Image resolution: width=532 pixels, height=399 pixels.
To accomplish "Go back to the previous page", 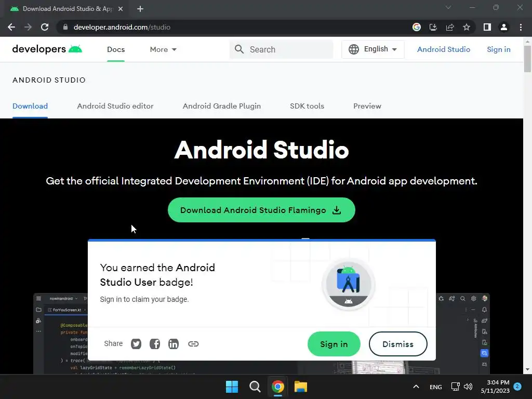I will click(x=11, y=27).
